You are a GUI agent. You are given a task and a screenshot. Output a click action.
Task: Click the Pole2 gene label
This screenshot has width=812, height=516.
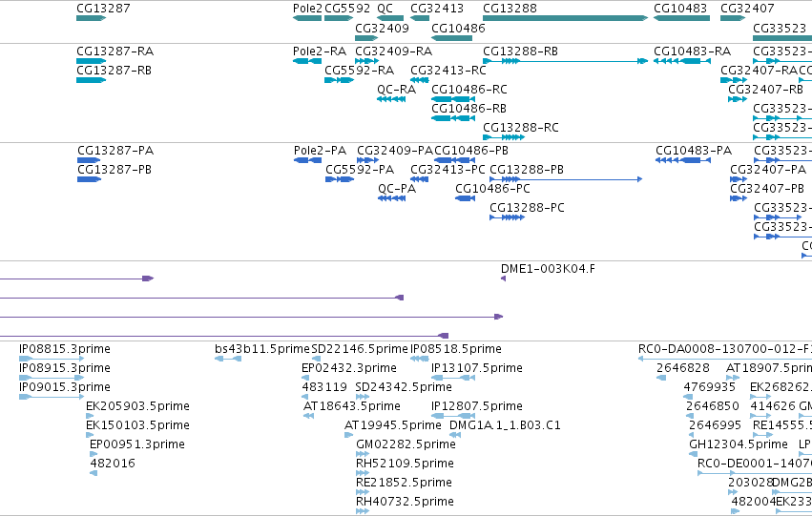click(x=307, y=9)
